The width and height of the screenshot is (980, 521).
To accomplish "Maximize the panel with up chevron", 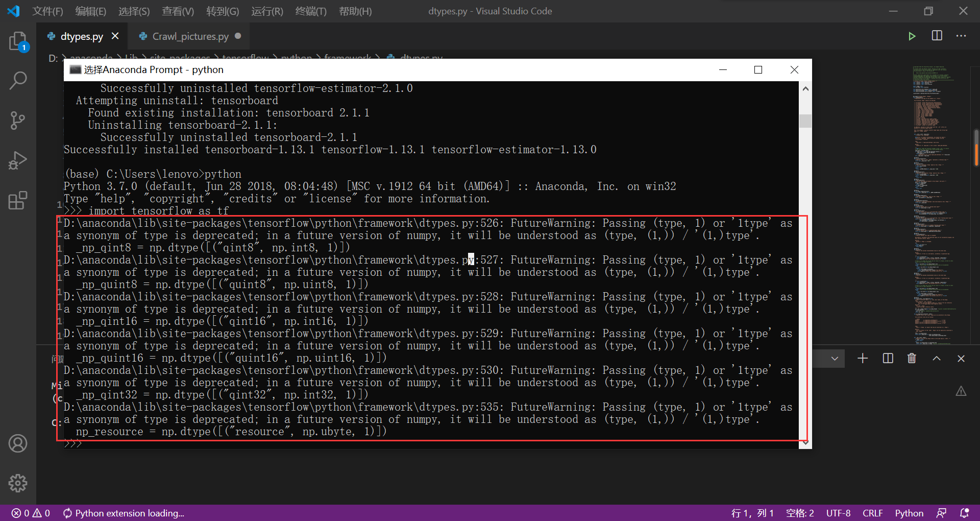I will [937, 359].
